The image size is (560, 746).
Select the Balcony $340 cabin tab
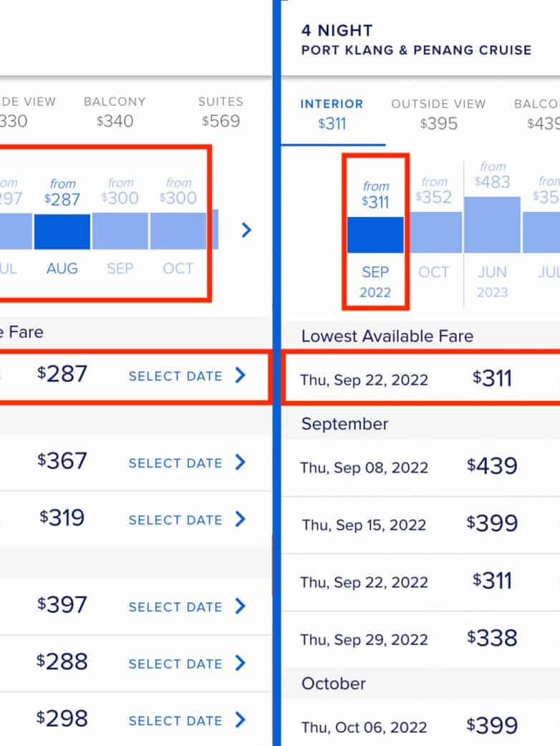[x=115, y=112]
